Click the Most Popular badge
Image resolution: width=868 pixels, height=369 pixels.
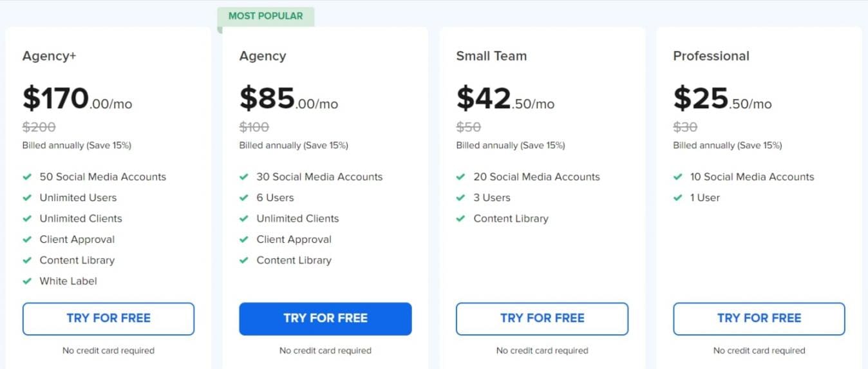(265, 16)
